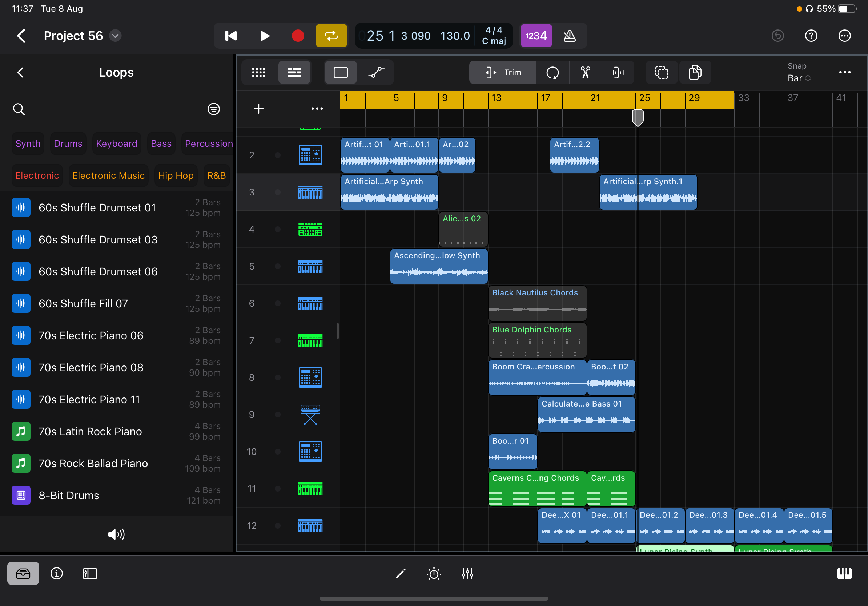Adjust loop preview volume speaker icon
The width and height of the screenshot is (868, 606).
116,534
